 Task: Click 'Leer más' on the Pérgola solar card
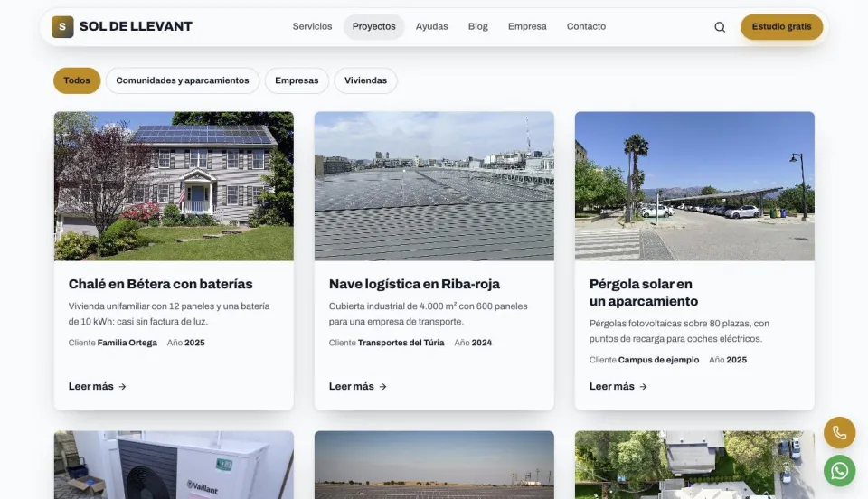tap(618, 386)
